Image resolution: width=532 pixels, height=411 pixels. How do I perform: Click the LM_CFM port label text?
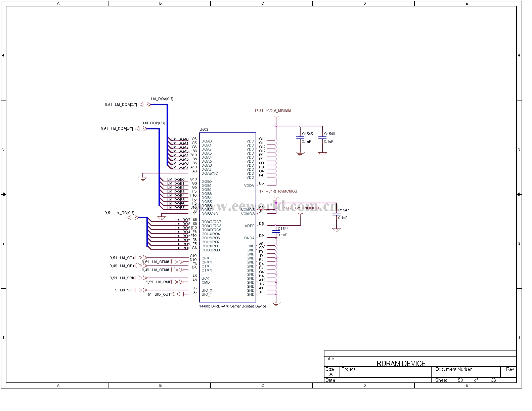[x=127, y=258]
